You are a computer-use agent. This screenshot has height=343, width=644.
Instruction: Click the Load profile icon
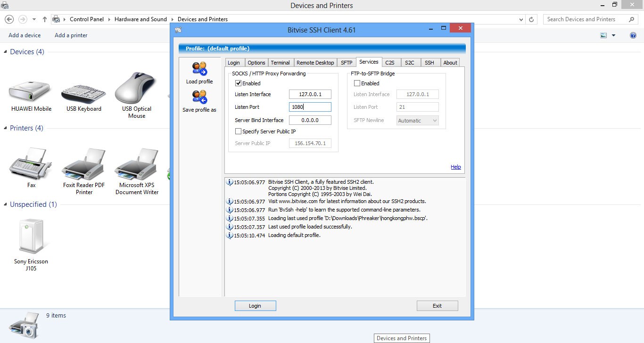point(199,69)
